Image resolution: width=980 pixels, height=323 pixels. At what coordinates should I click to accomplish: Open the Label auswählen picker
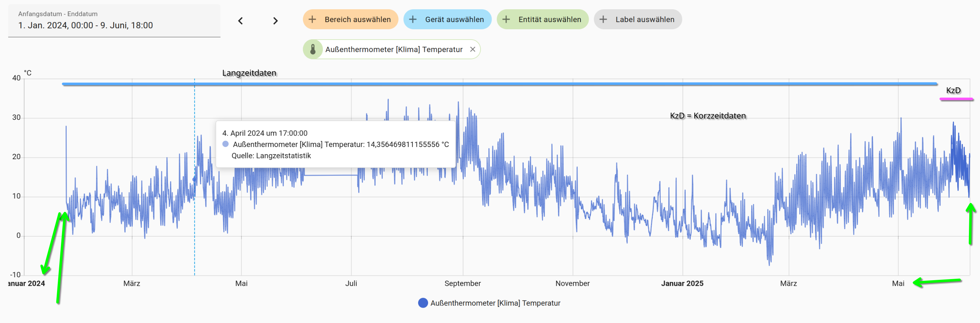(644, 19)
